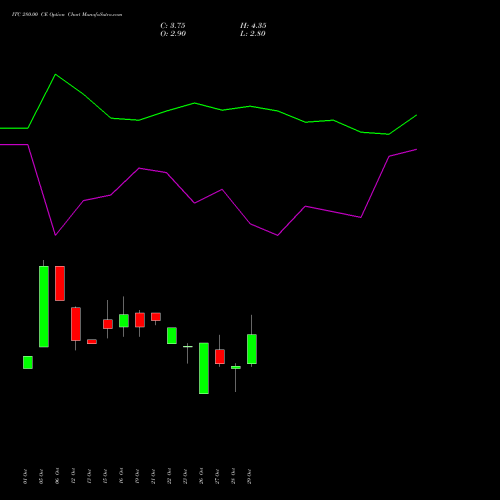Select the large green candle above 26 Oct

204,368
